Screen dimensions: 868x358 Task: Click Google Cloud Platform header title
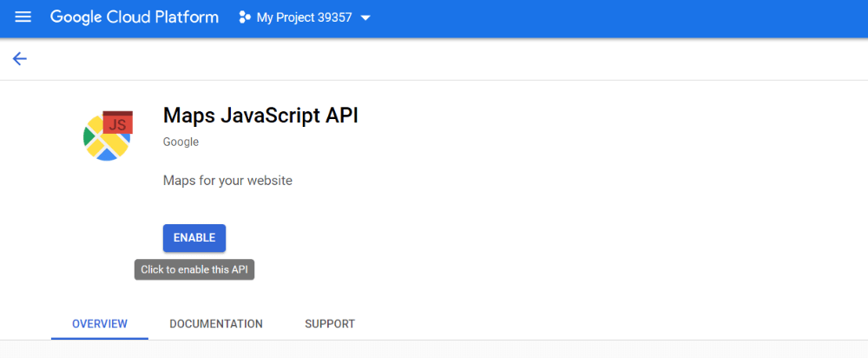[135, 17]
